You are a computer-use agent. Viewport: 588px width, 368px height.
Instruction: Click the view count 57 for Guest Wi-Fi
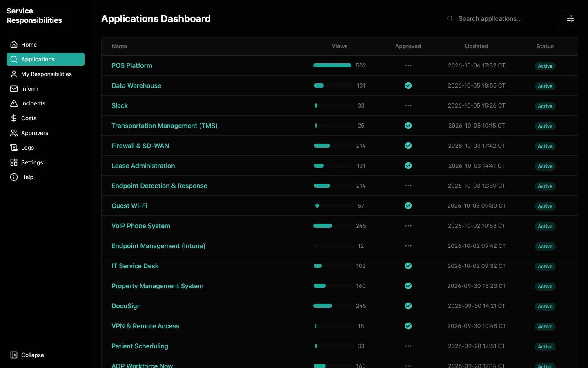(x=361, y=206)
